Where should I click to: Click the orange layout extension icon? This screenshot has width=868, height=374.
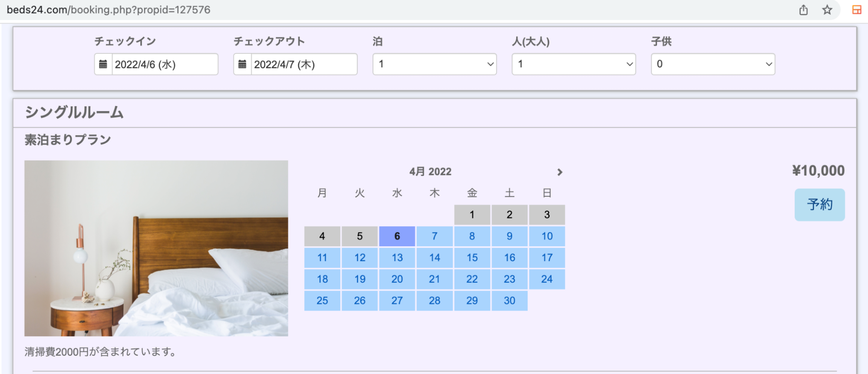tap(856, 10)
